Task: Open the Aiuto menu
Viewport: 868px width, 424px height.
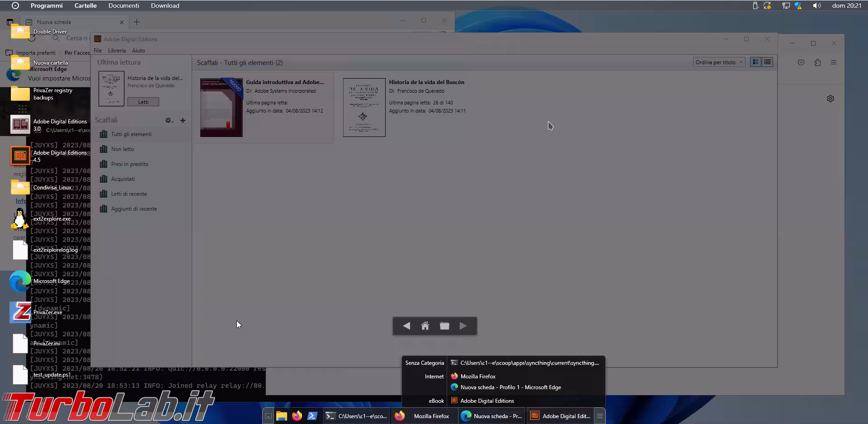Action: (138, 51)
